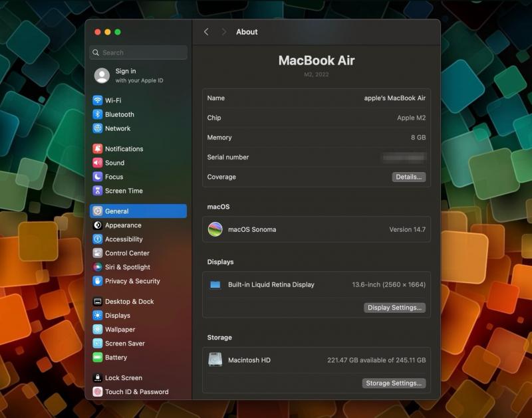Screen dimensions: 532x418
Task: Open the Accessibility icon
Action: [98, 239]
